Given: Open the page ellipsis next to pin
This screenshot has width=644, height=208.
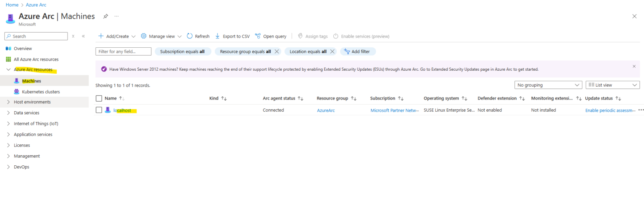Looking at the screenshot, I should 117,16.
